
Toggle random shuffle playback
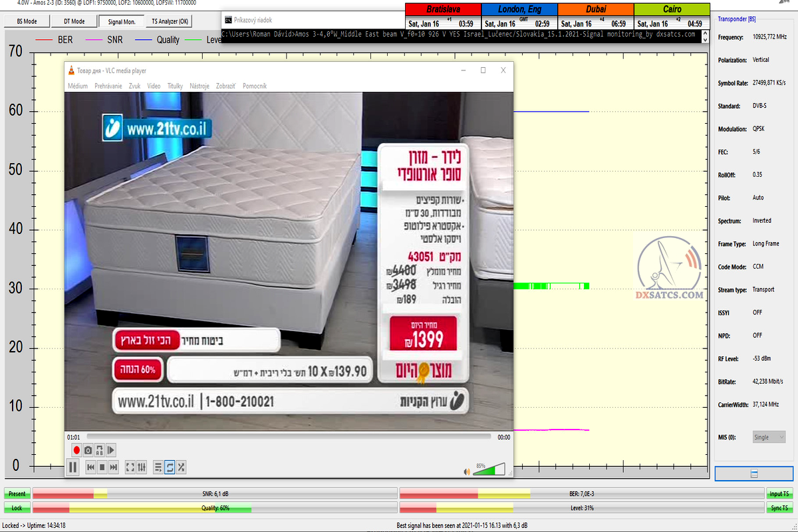click(x=181, y=467)
